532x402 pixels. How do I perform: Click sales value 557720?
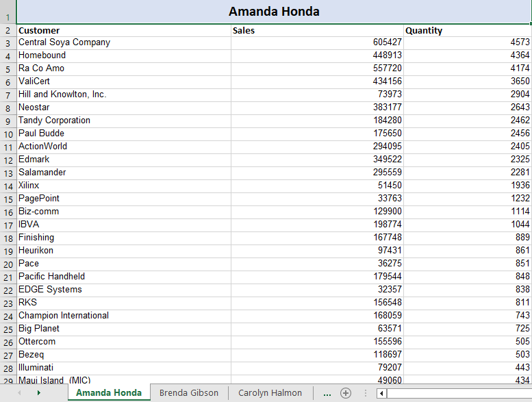coord(317,69)
